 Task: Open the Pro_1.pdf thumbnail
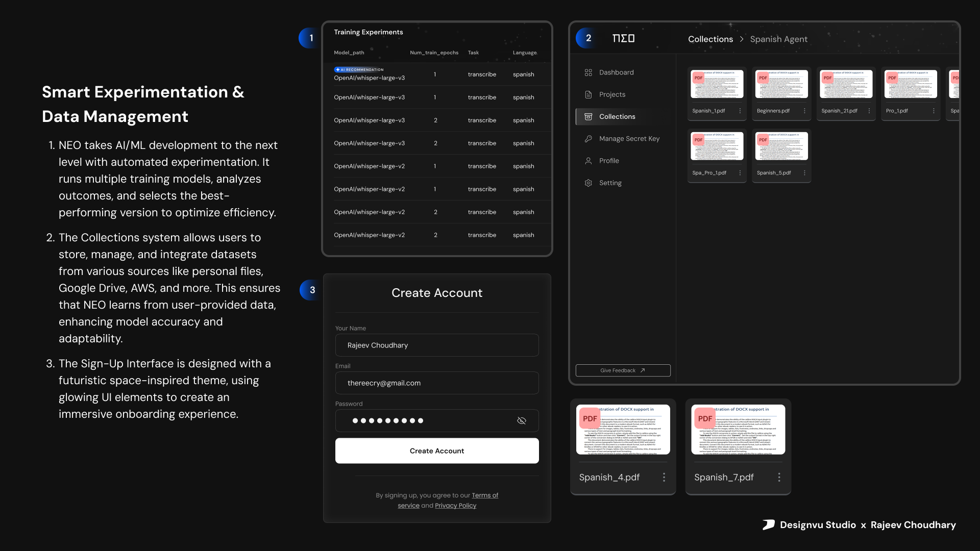coord(910,84)
